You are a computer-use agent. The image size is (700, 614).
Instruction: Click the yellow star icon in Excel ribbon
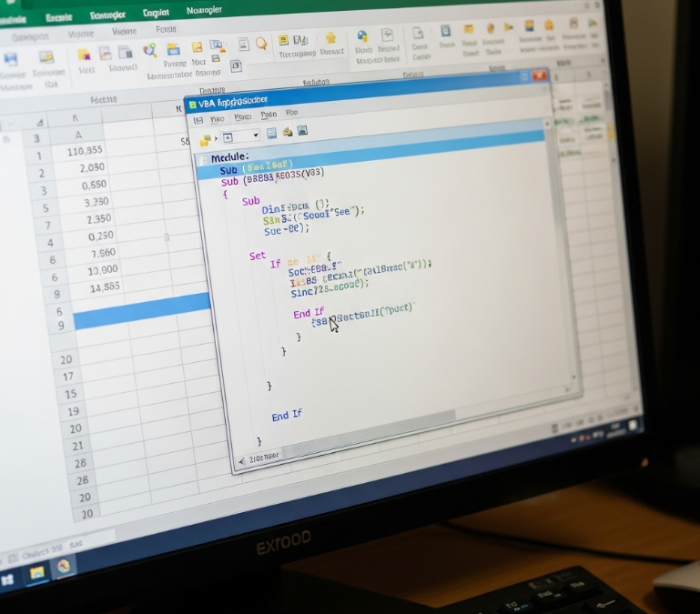[x=330, y=38]
